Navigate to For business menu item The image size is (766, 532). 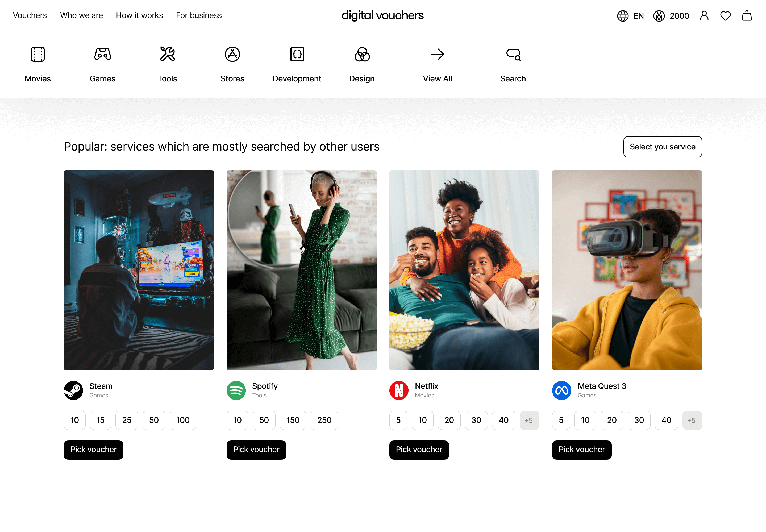click(x=199, y=15)
